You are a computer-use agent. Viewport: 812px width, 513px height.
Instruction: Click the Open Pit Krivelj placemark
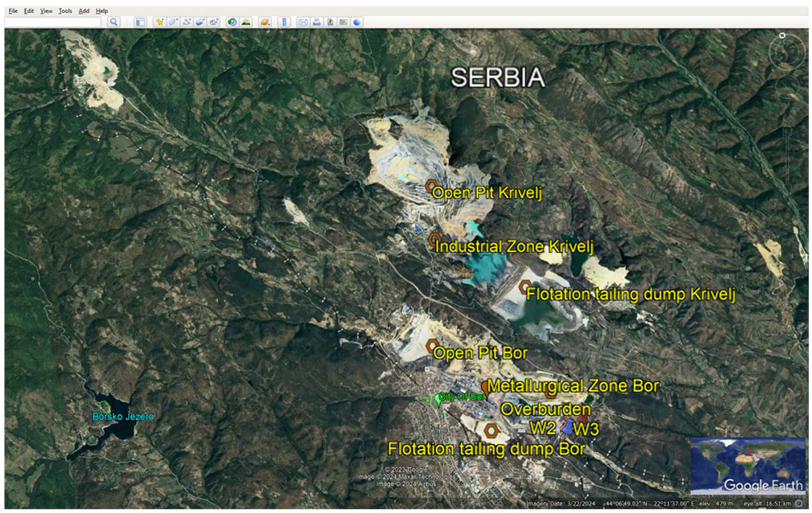coord(431,186)
